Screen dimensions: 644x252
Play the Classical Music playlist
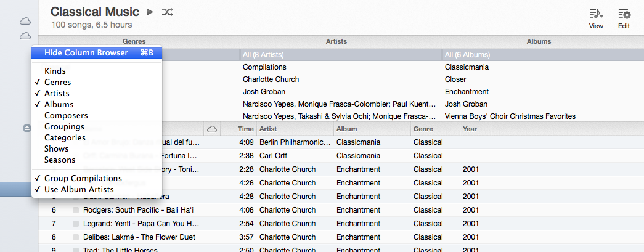pos(150,12)
